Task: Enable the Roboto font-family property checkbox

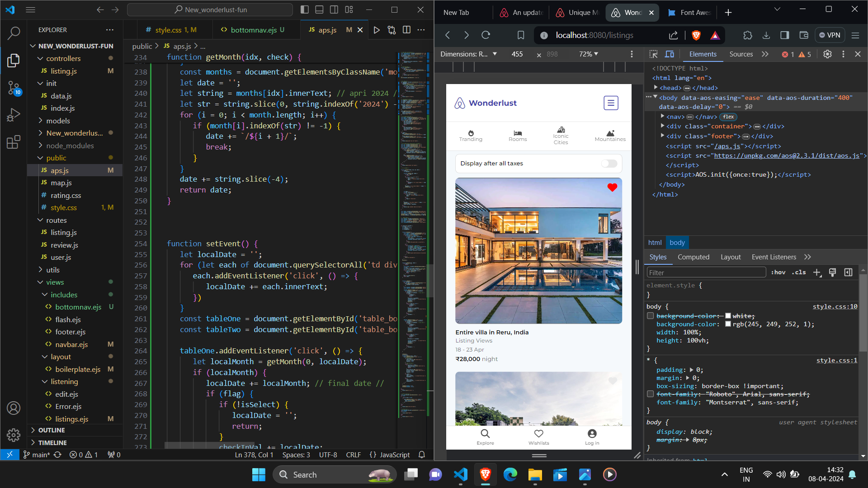Action: tap(651, 394)
